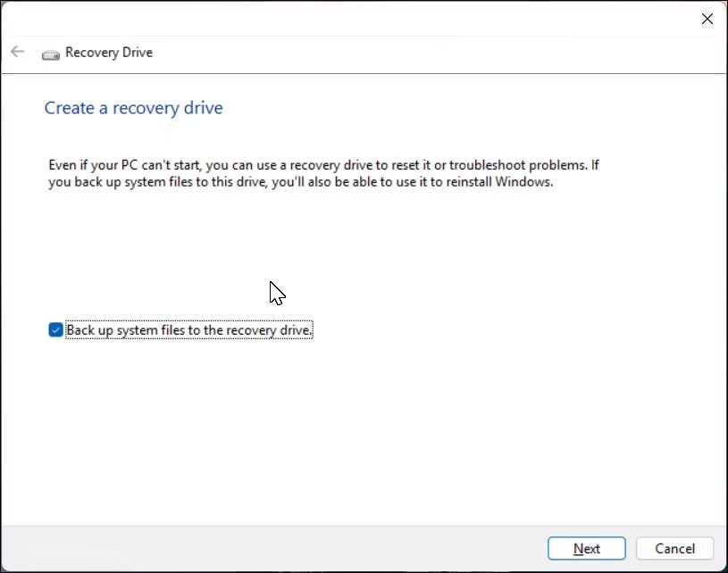Screen dimensions: 728x573
Task: Click the back arrow icon
Action: click(18, 52)
